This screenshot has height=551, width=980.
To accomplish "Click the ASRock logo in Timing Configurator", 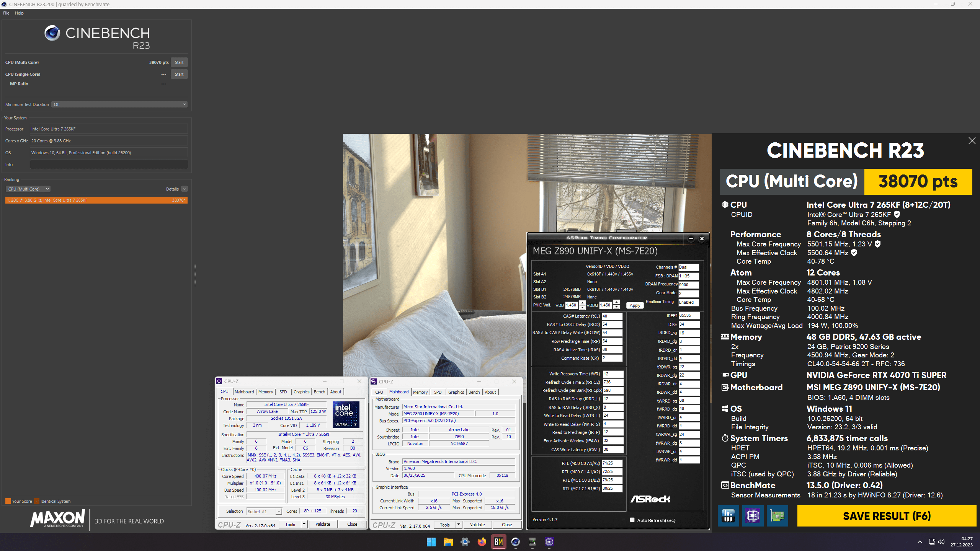I will [x=651, y=499].
